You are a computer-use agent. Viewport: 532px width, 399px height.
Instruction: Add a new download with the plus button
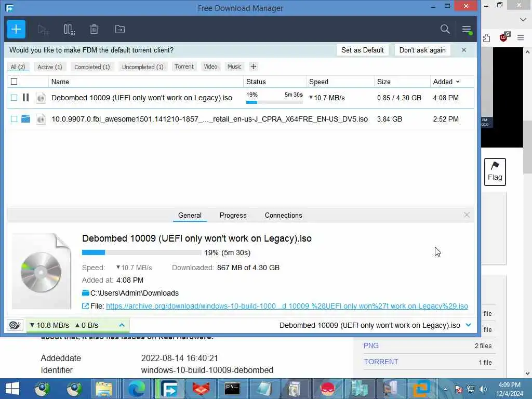(16, 29)
